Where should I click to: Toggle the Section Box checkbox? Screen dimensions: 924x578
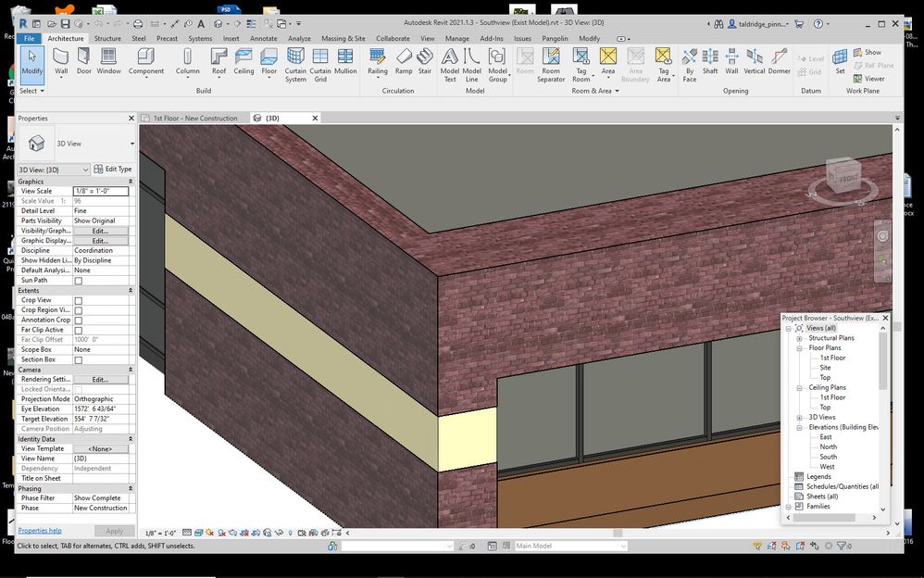(79, 359)
